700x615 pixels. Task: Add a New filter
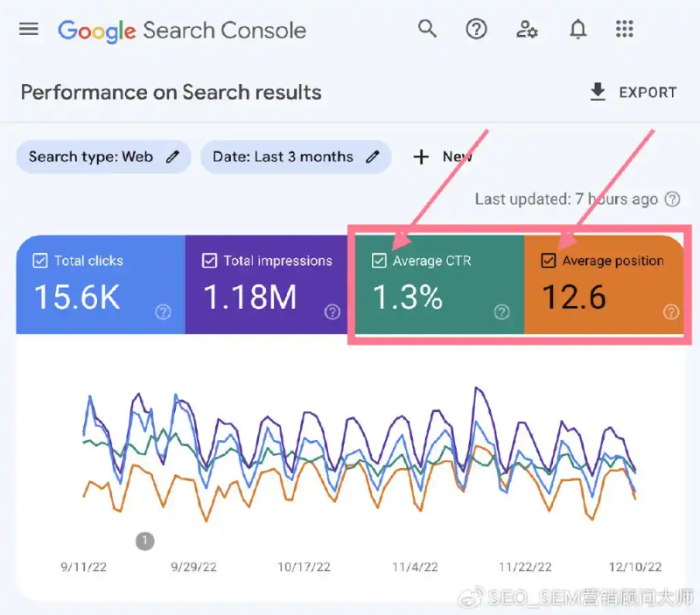coord(442,157)
